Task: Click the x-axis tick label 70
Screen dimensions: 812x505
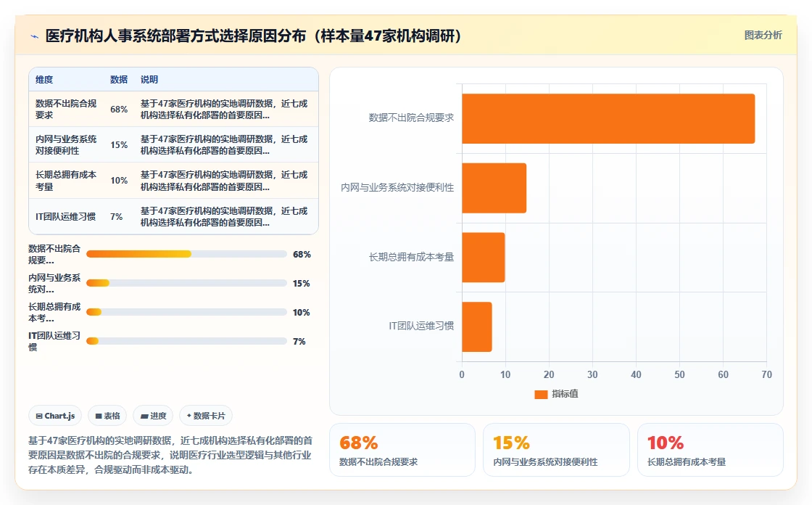Action: coord(766,375)
